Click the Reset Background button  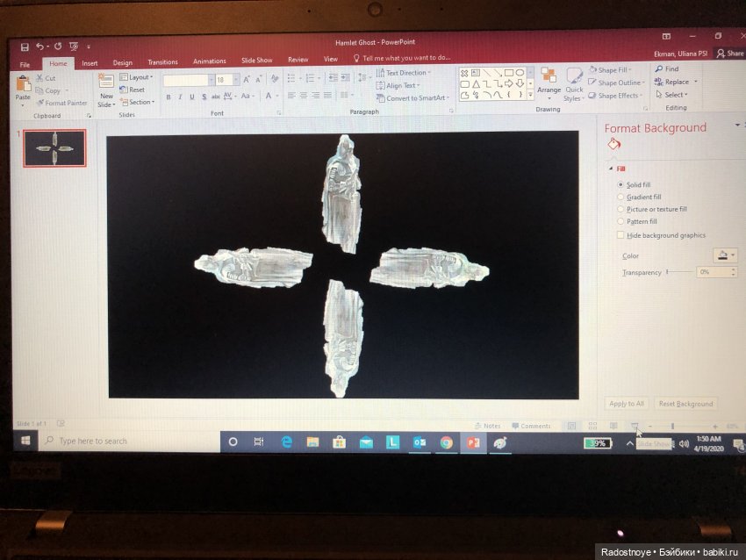[685, 404]
